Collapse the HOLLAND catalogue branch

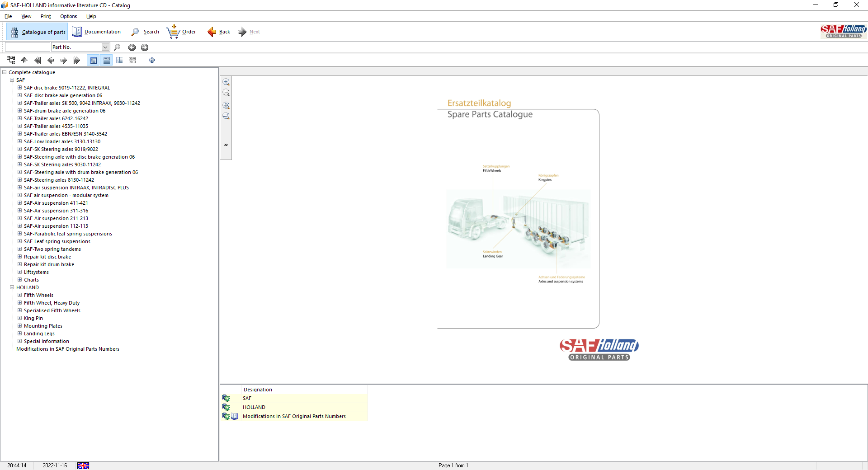pyautogui.click(x=12, y=287)
